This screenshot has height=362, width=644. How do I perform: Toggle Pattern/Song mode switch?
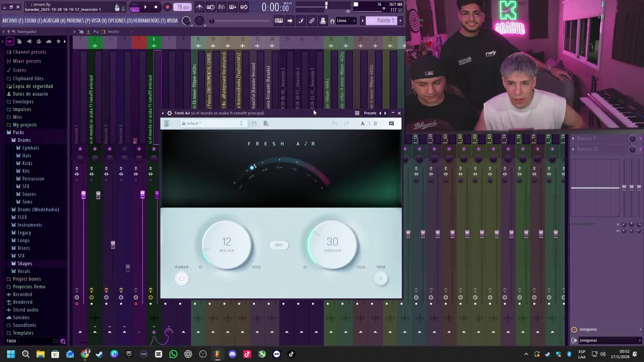click(134, 7)
